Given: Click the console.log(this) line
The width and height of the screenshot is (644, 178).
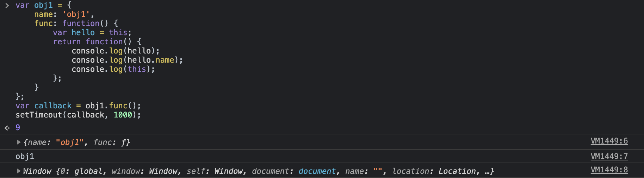Looking at the screenshot, I should click(x=113, y=69).
